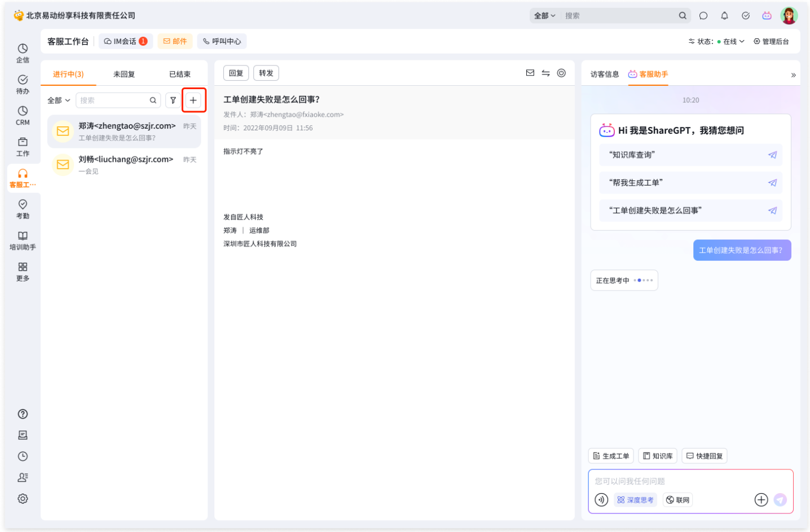Open the 全部 filter dropdown in mail list

pos(59,100)
